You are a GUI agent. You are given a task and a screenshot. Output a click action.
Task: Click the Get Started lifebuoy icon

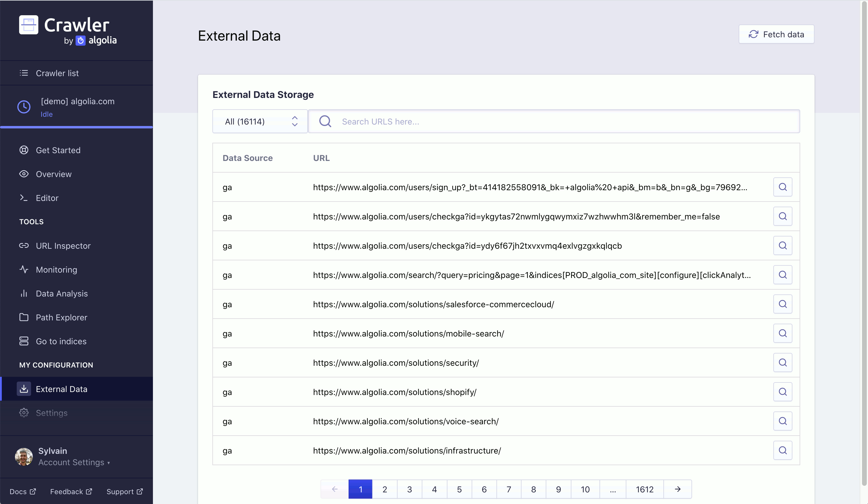coord(24,150)
